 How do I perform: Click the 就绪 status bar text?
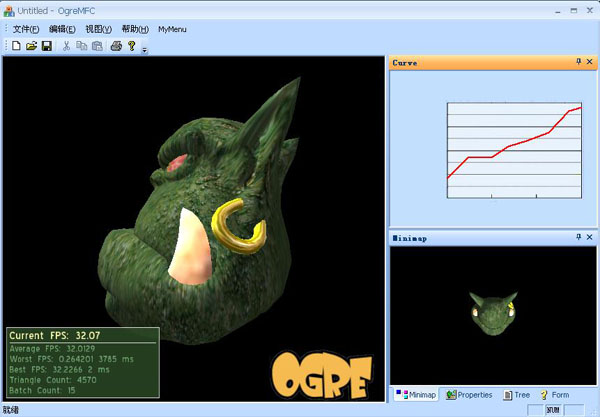[x=10, y=410]
